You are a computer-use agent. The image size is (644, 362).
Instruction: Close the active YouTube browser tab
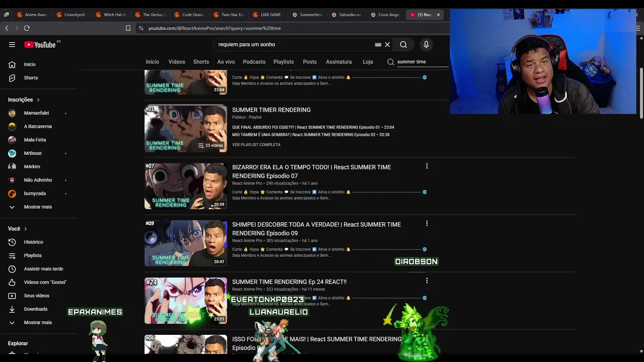[x=438, y=15]
